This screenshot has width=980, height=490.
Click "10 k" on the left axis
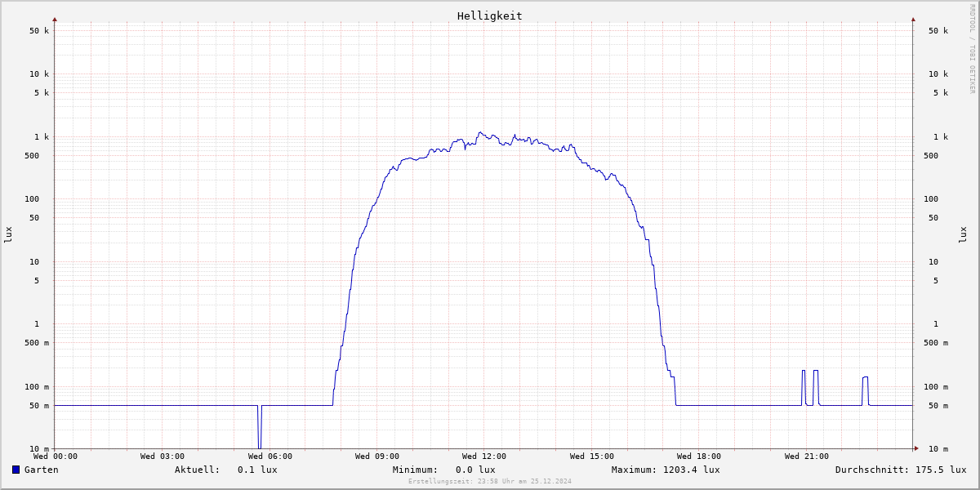tap(39, 74)
